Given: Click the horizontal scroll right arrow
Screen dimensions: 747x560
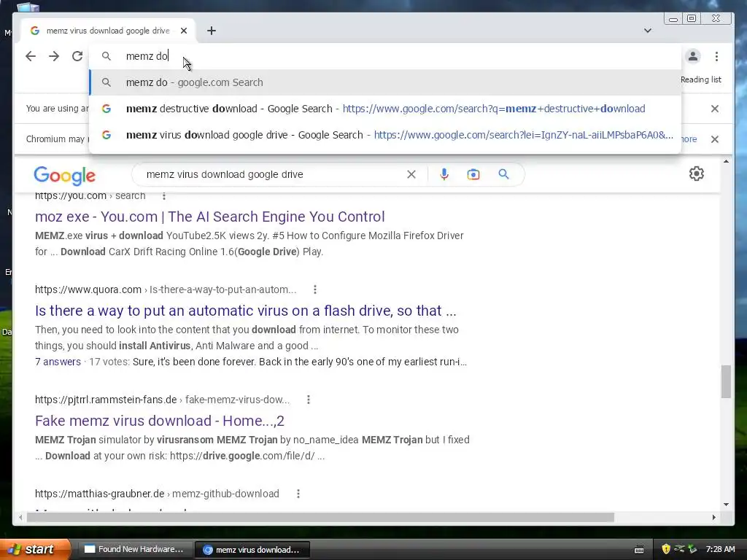Looking at the screenshot, I should 713,517.
